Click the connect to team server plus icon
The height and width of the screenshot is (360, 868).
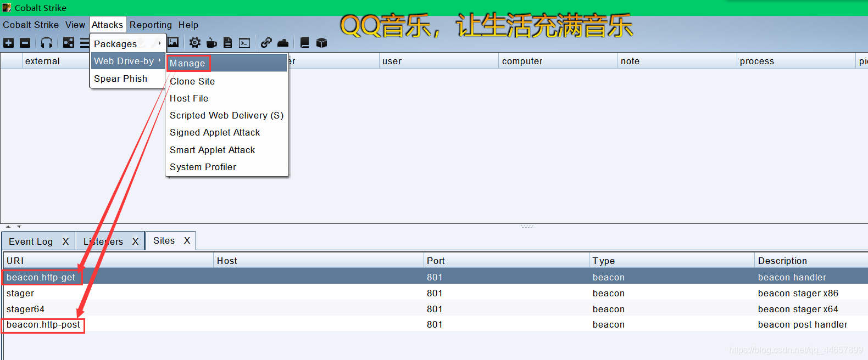pyautogui.click(x=9, y=43)
